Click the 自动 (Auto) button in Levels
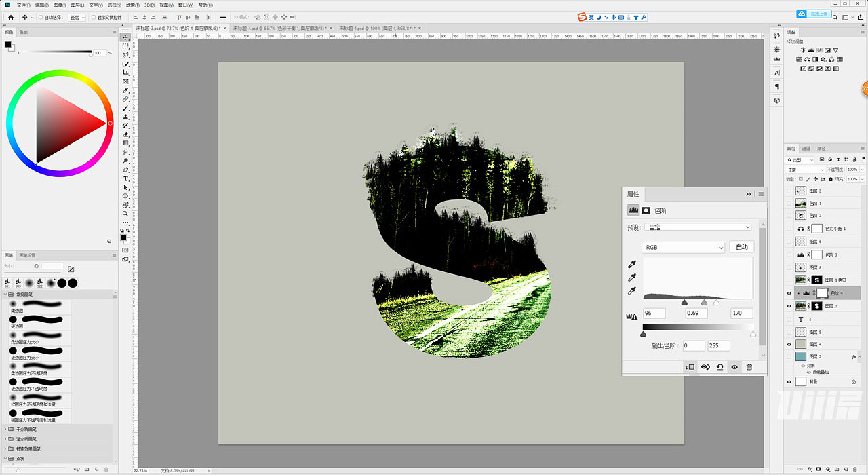Image resolution: width=868 pixels, height=475 pixels. pos(742,247)
